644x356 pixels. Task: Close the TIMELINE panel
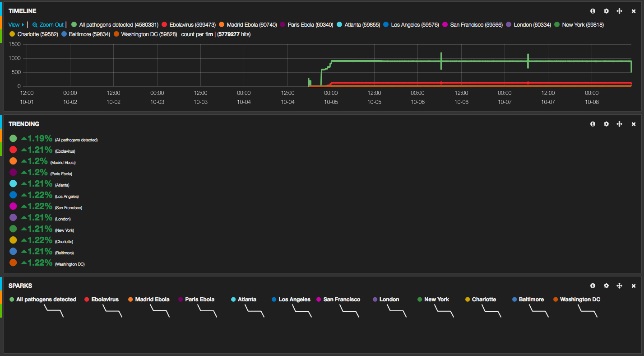pos(633,11)
